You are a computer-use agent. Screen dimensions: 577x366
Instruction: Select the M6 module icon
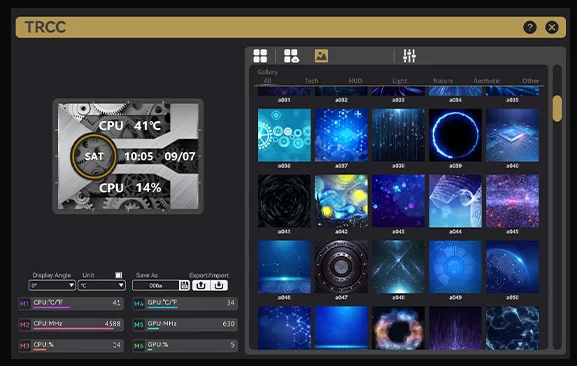[x=139, y=346]
